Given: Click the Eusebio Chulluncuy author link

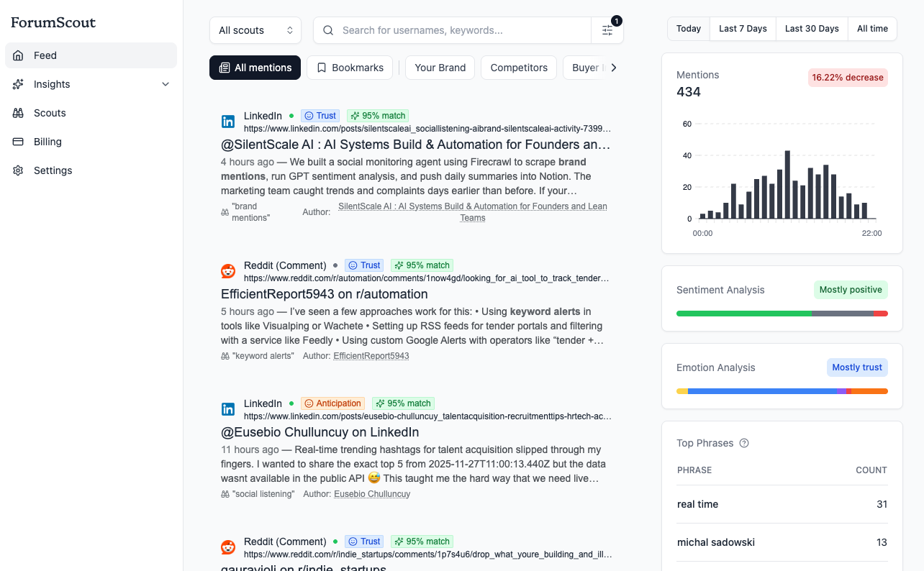Looking at the screenshot, I should pos(371,493).
